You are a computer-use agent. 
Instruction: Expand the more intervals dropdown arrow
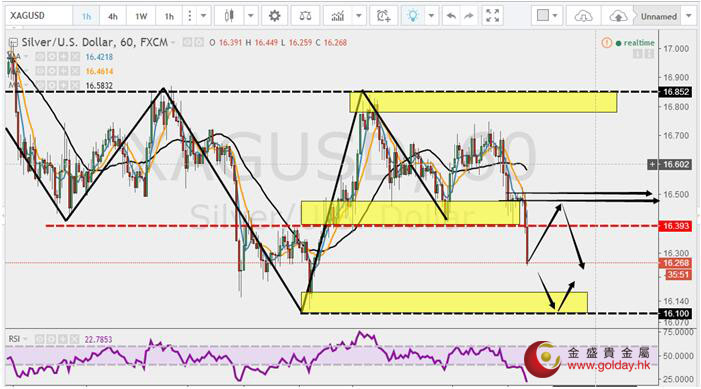pos(203,17)
